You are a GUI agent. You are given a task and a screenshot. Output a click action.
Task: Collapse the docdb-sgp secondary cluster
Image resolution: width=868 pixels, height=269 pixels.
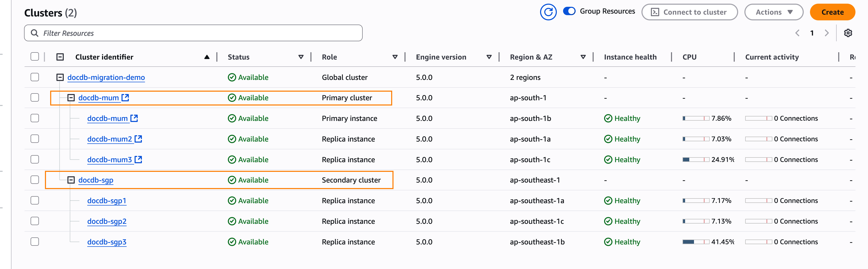pos(71,180)
